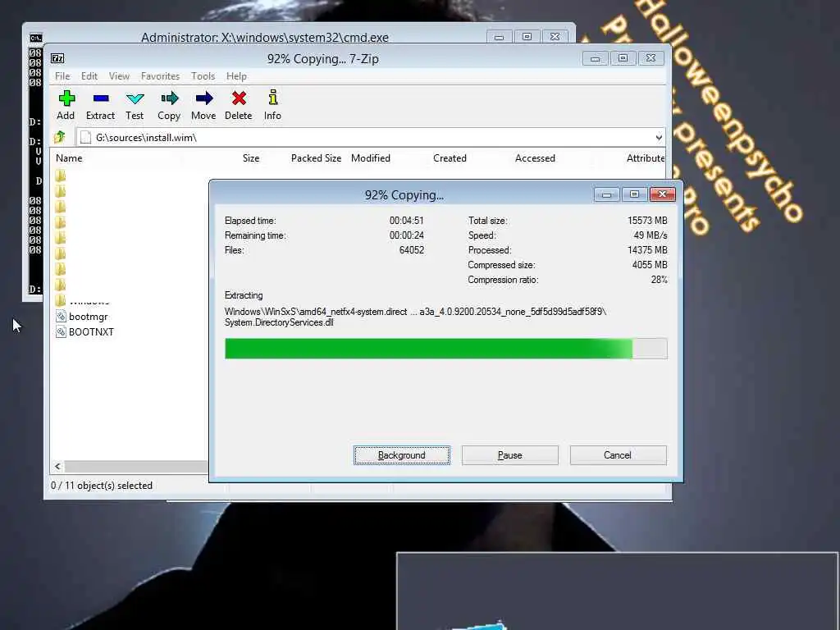Click the Compression ratio value 28%
The height and width of the screenshot is (630, 840).
659,280
